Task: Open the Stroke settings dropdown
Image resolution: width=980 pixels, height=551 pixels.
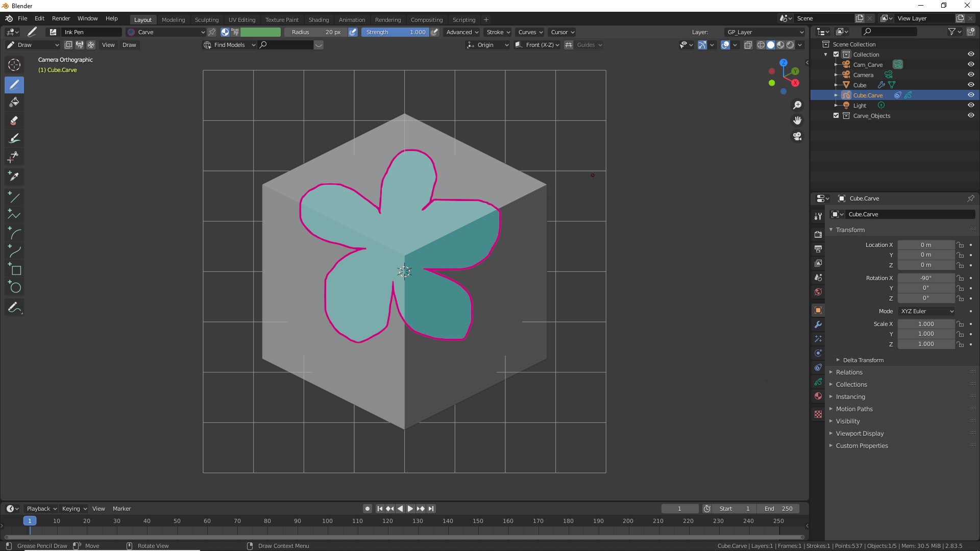Action: tap(498, 32)
